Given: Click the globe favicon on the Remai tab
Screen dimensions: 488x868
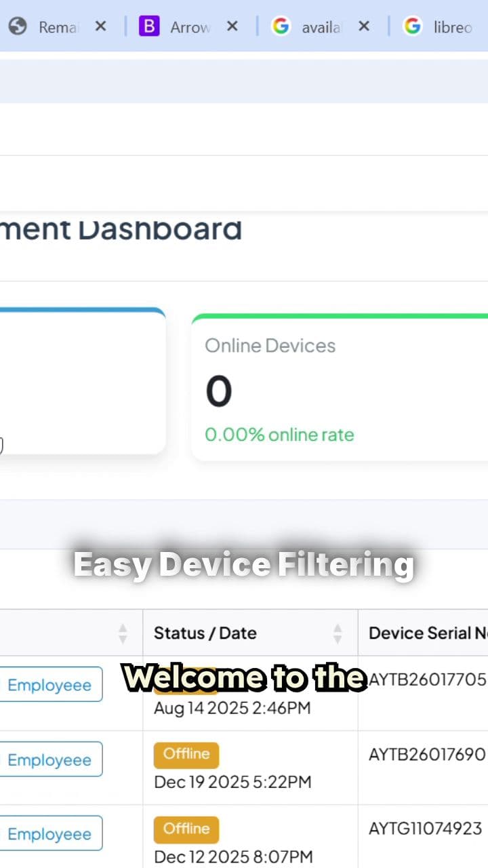Looking at the screenshot, I should [20, 26].
